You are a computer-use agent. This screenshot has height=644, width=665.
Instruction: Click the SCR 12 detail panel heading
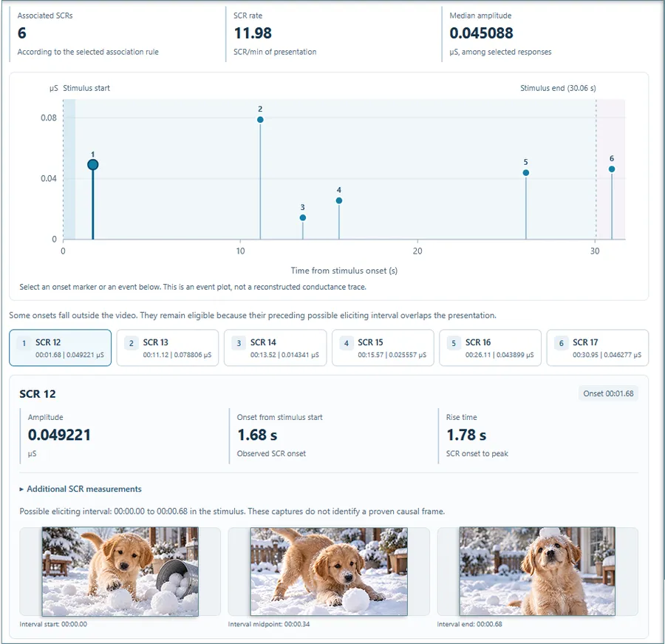tap(38, 394)
